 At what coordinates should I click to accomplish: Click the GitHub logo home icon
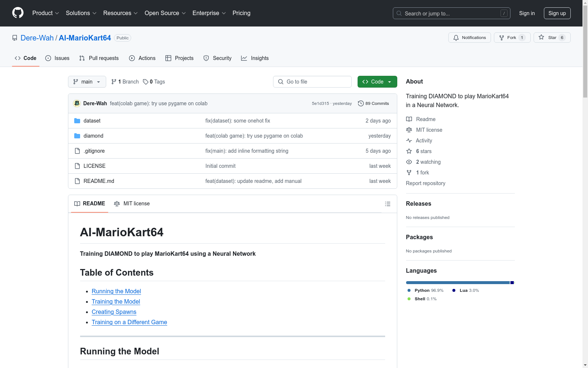18,13
